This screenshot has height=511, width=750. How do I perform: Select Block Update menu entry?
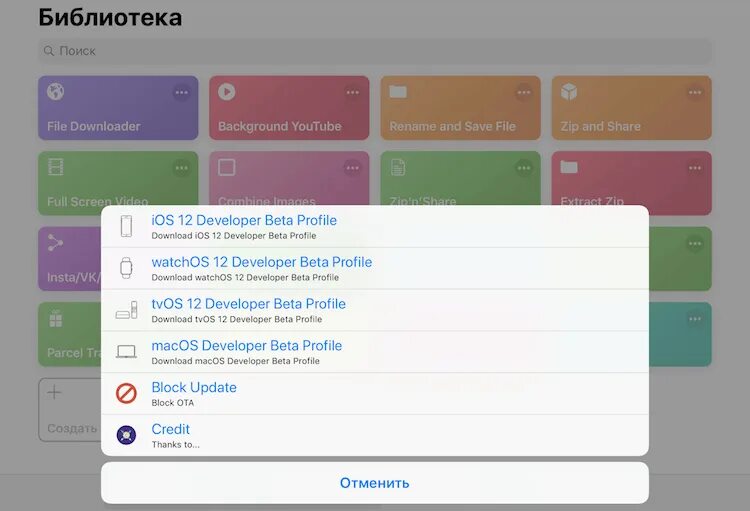375,393
